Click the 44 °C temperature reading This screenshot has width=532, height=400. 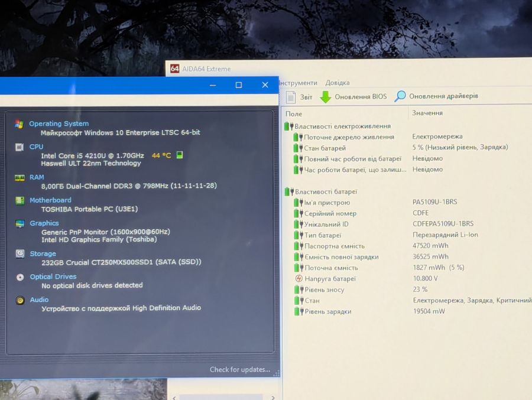(x=161, y=155)
